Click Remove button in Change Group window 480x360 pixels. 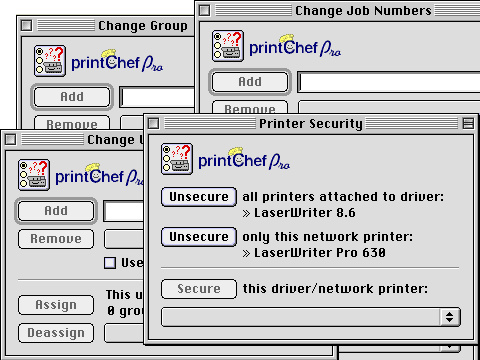click(72, 123)
